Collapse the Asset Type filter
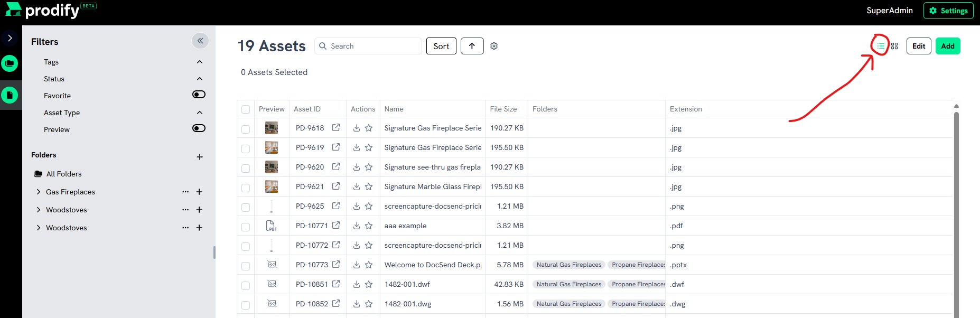The image size is (980, 318). pos(200,113)
